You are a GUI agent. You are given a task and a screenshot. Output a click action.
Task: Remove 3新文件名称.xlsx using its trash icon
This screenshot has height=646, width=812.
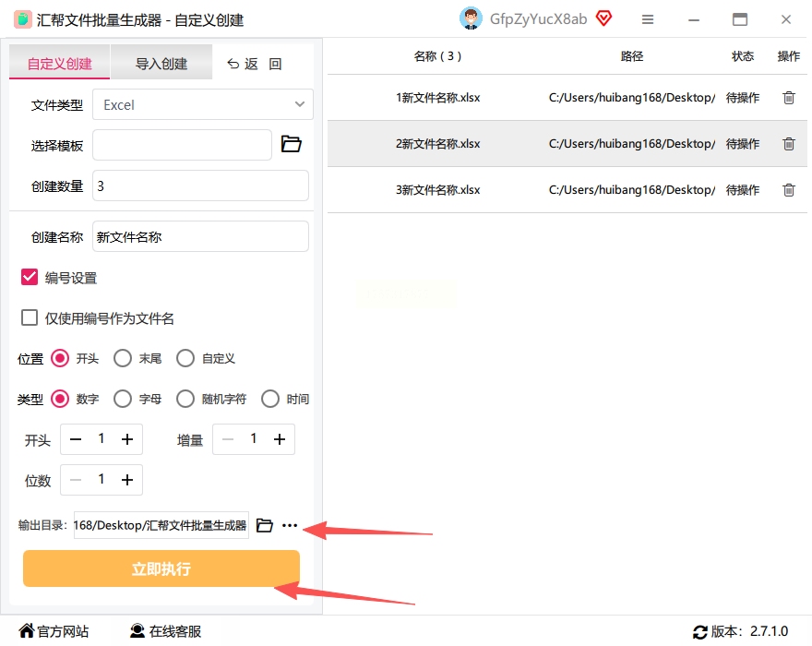(x=788, y=189)
